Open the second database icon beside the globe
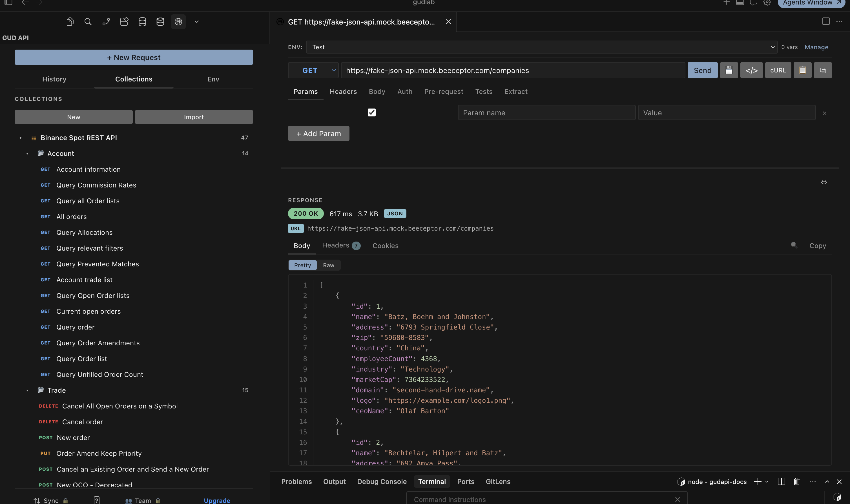This screenshot has width=850, height=504. 160,22
